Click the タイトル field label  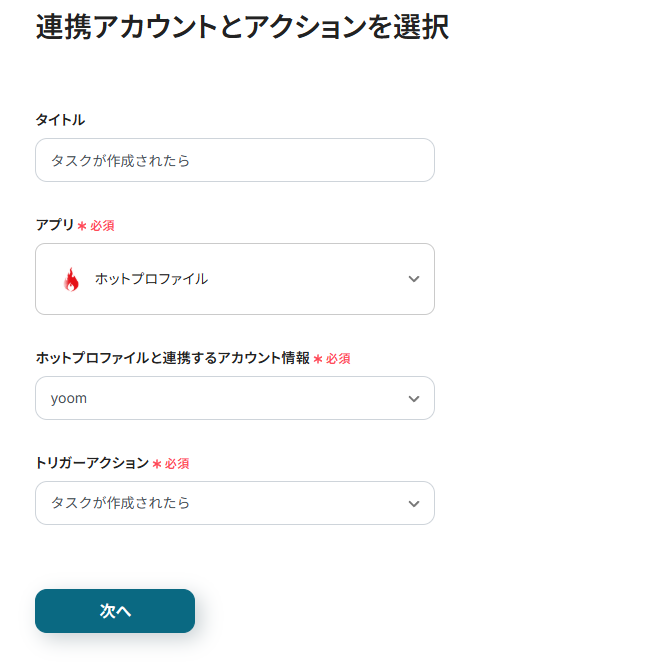tap(60, 120)
